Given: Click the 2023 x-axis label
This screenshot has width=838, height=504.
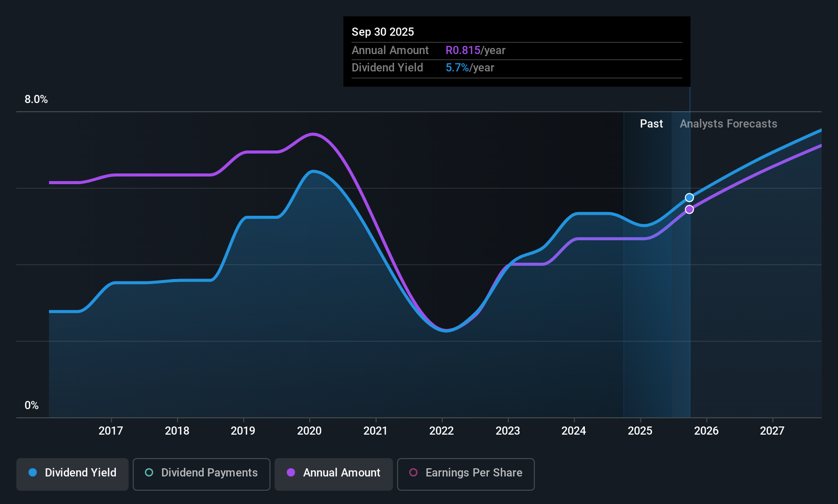Looking at the screenshot, I should 508,431.
